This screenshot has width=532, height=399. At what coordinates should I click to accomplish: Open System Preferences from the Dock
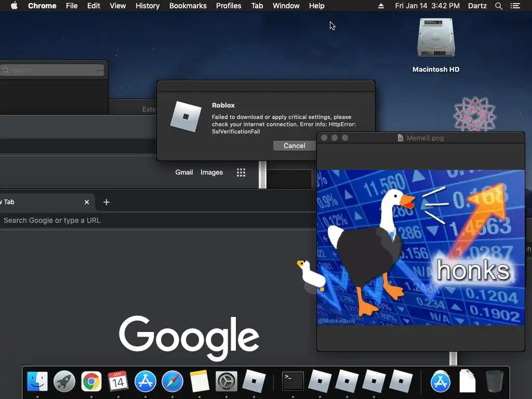(x=227, y=381)
